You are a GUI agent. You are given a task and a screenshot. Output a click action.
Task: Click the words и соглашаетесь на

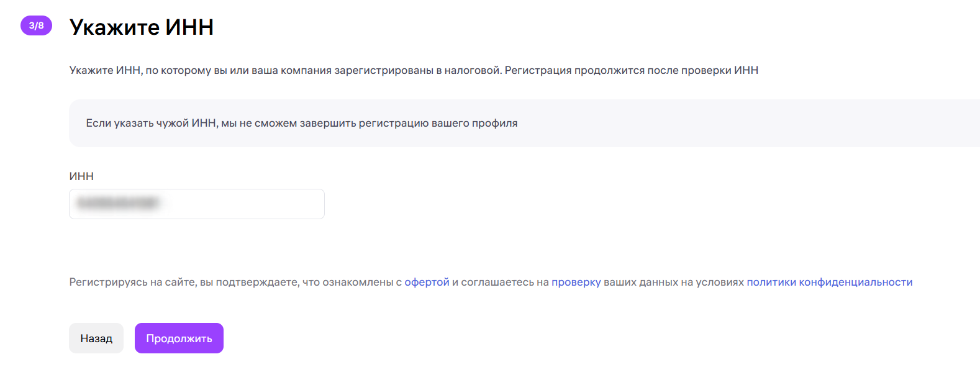500,282
